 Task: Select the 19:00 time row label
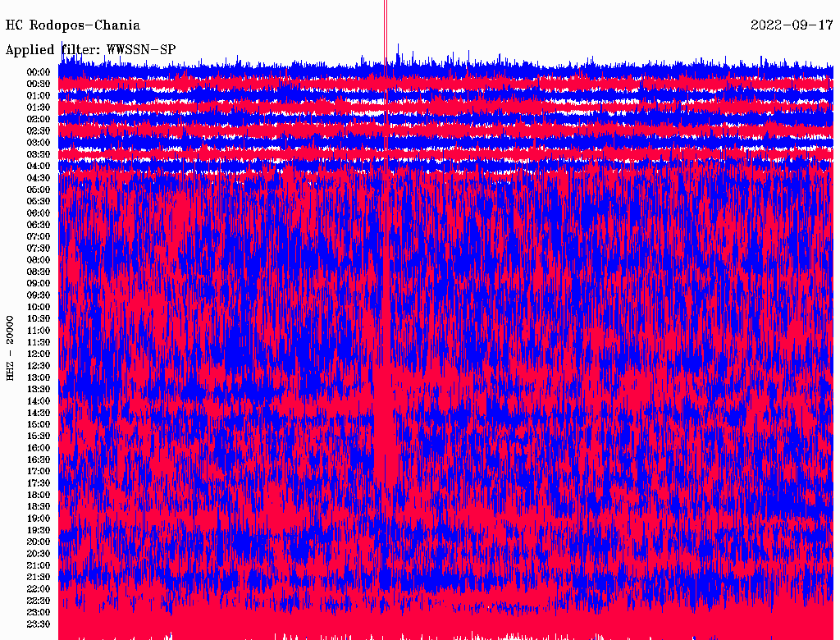pos(39,519)
